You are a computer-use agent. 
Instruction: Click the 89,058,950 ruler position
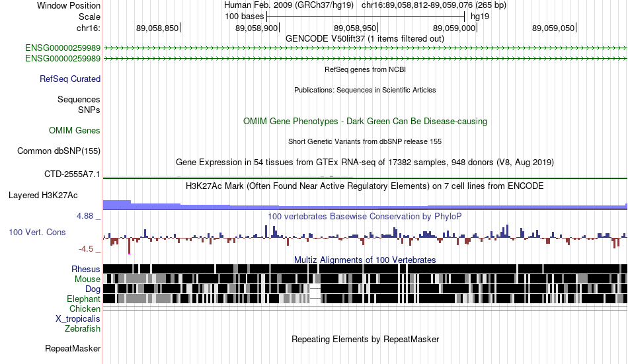click(356, 28)
